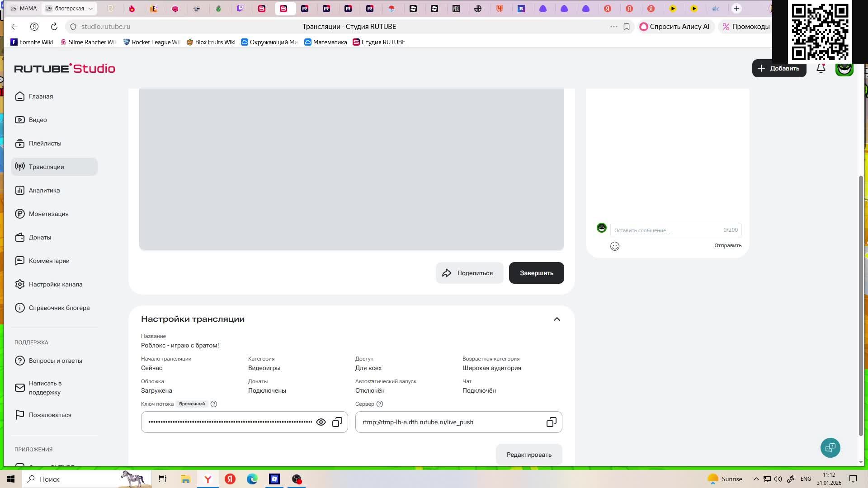
Task: Click the help icon beside Сервер label
Action: pyautogui.click(x=380, y=404)
